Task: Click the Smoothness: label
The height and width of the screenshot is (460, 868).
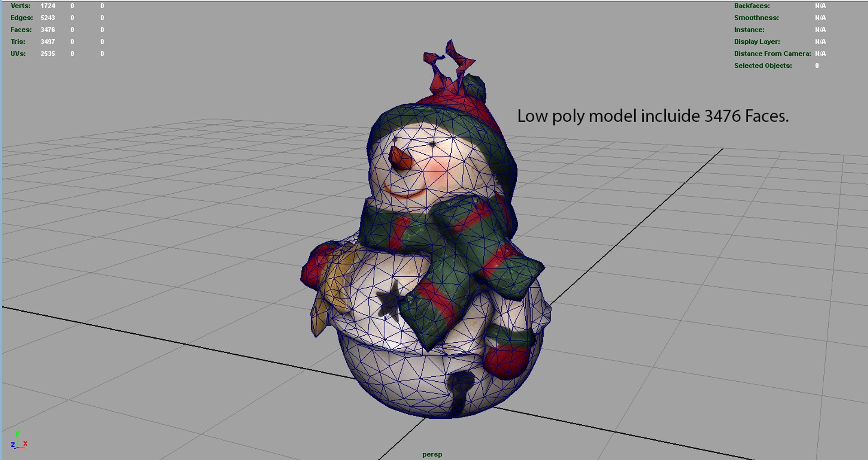Action: 756,18
